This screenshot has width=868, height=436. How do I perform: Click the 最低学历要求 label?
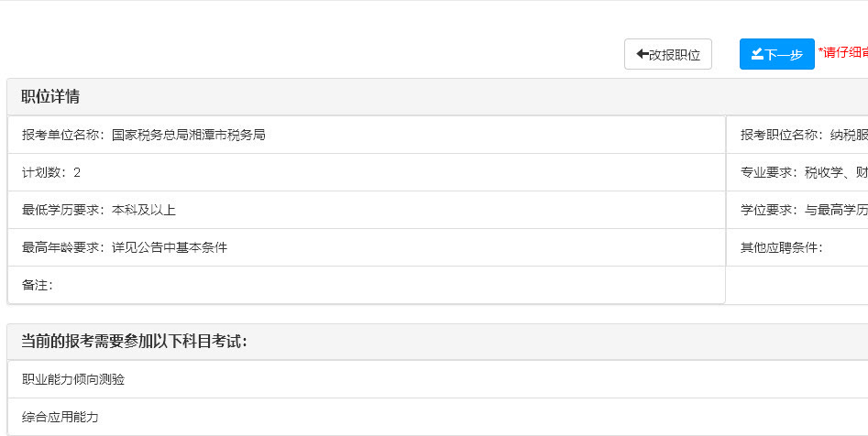62,210
